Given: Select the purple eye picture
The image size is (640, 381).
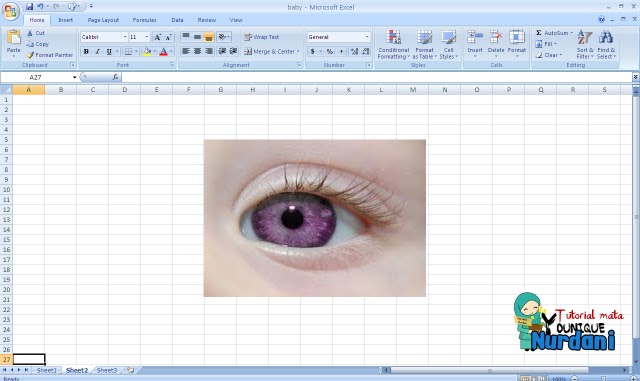Looking at the screenshot, I should [315, 218].
